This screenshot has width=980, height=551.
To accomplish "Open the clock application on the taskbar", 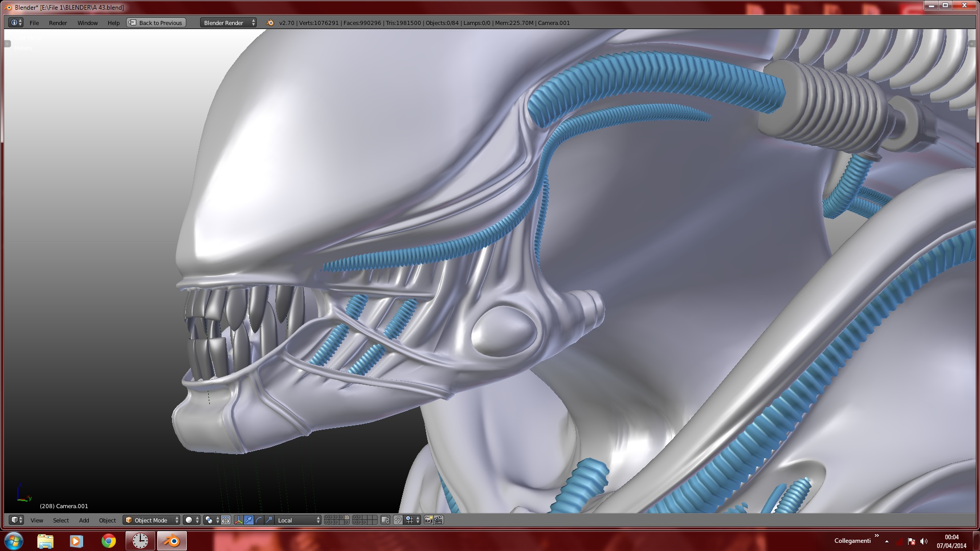I will pos(140,541).
